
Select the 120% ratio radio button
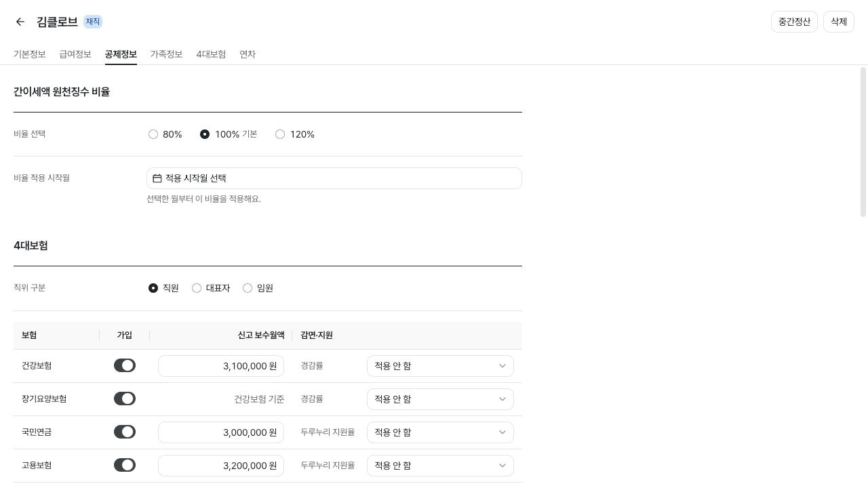(280, 134)
